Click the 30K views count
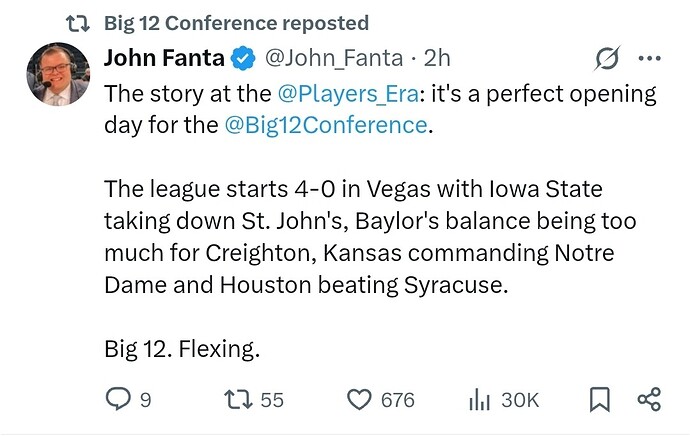Viewport: 690px width, 436px height. pyautogui.click(x=520, y=400)
